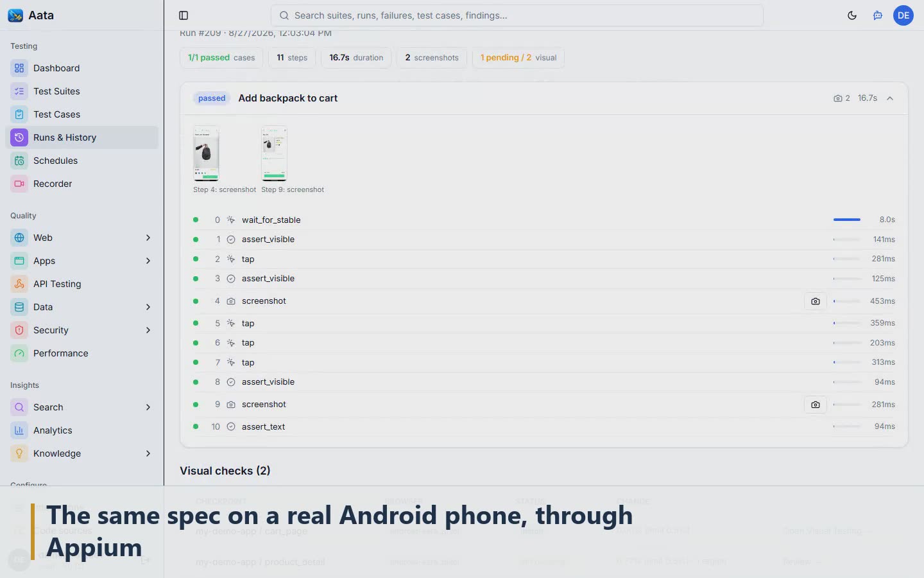Image resolution: width=924 pixels, height=578 pixels.
Task: Click the Web globe icon
Action: [19, 238]
